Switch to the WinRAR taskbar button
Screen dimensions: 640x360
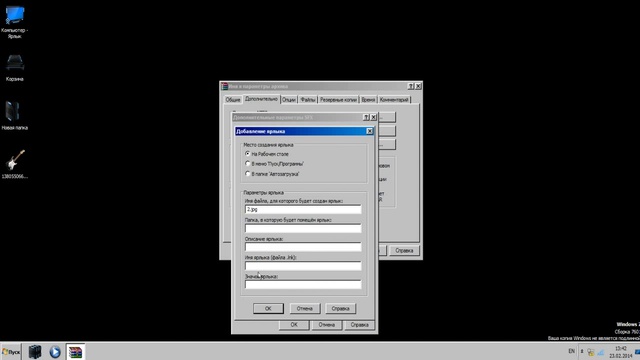76,352
